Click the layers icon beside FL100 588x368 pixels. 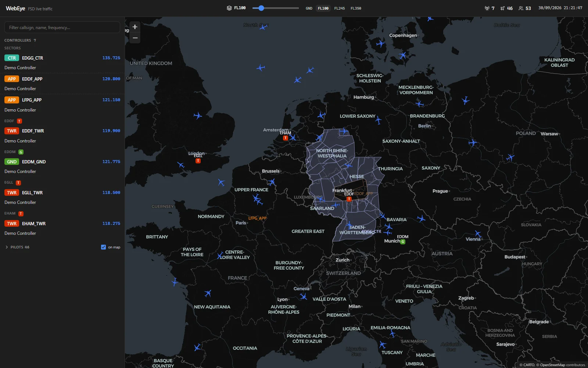pyautogui.click(x=229, y=8)
